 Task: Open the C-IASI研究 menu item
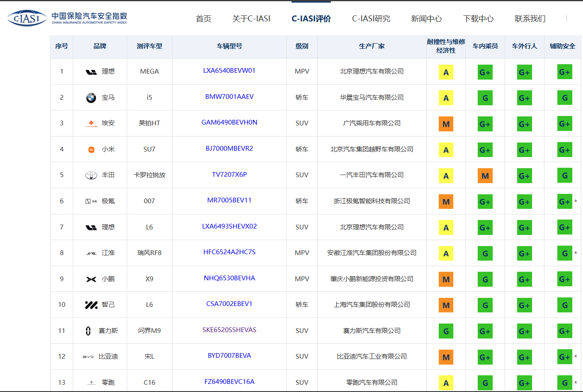[x=371, y=19]
